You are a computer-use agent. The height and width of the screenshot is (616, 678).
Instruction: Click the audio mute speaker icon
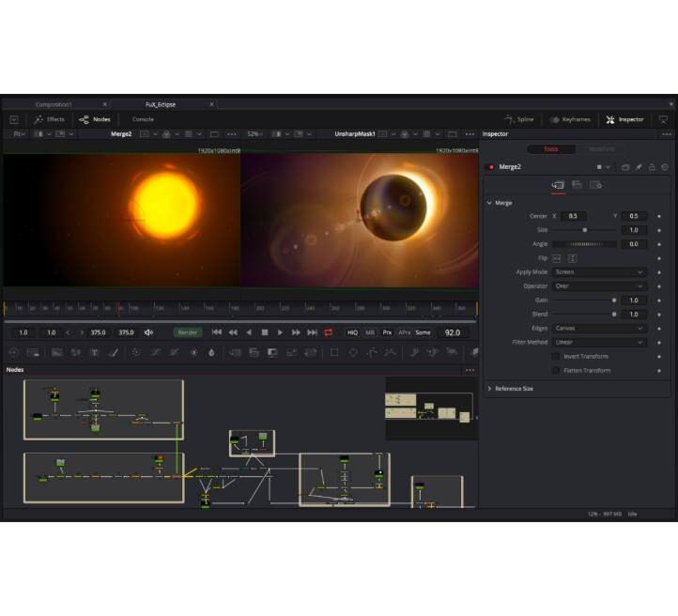tap(148, 332)
